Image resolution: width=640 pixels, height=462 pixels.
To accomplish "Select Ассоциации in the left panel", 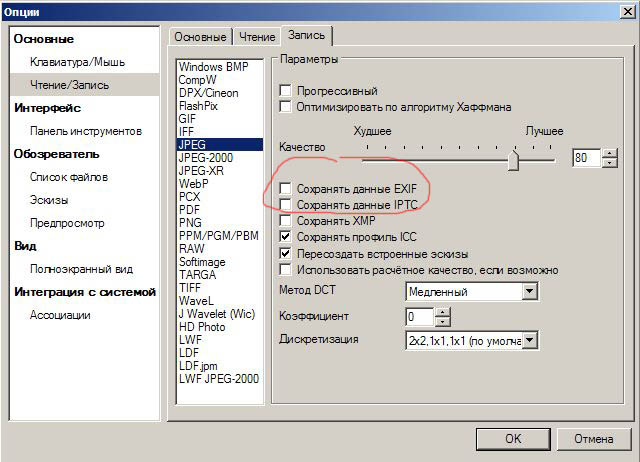I will click(x=60, y=315).
